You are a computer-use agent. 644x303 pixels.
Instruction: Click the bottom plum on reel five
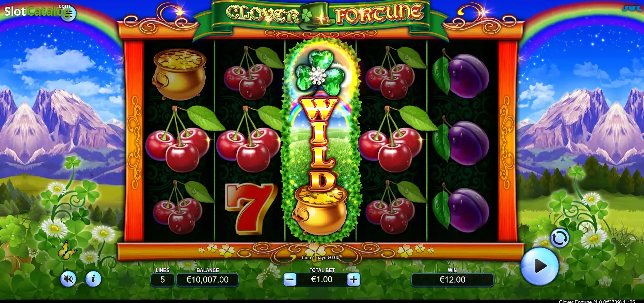coord(461,209)
